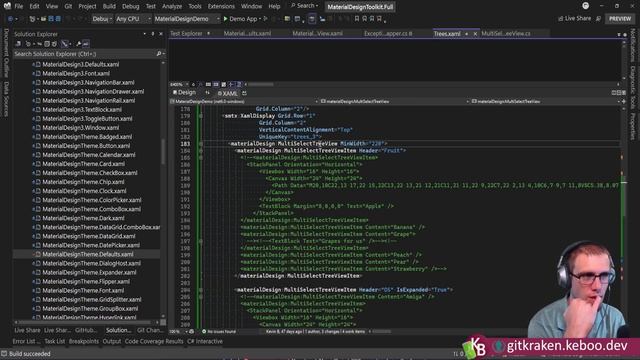
Task: Open the Breakpoints window tab
Action: (84, 341)
